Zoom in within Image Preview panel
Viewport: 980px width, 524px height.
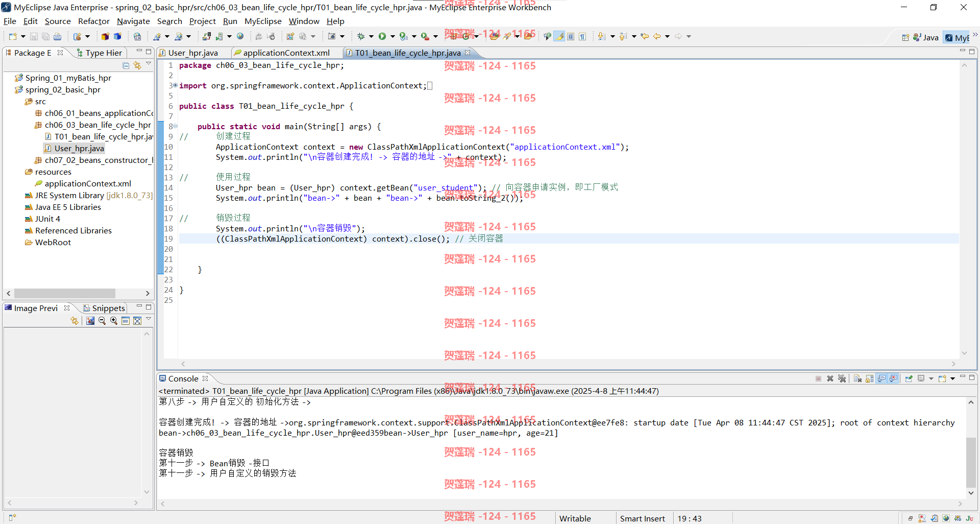114,321
